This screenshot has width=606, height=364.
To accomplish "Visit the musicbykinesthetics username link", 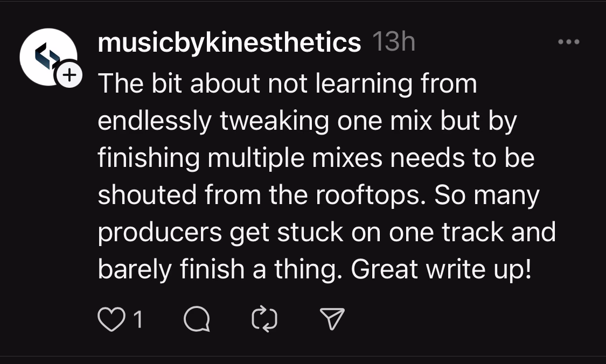I will coord(229,42).
